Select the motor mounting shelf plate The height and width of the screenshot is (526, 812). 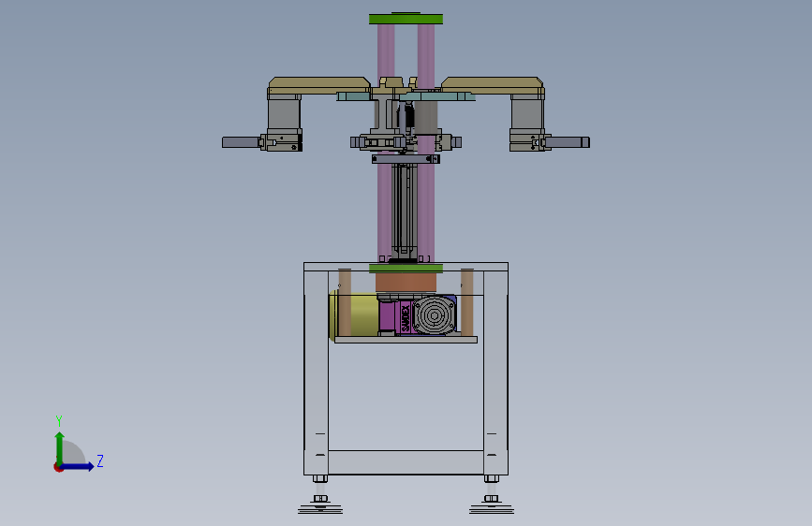point(406,340)
